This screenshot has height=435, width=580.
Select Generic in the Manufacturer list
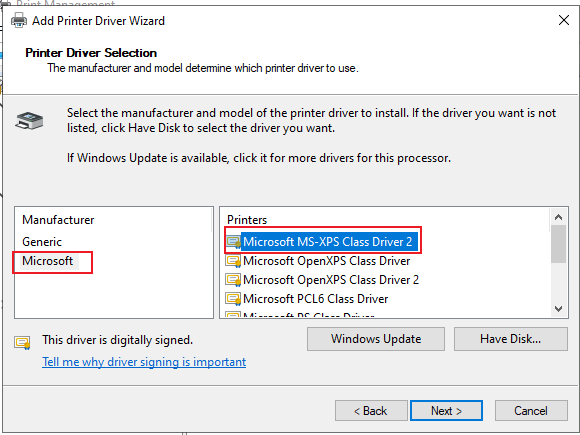click(x=42, y=242)
